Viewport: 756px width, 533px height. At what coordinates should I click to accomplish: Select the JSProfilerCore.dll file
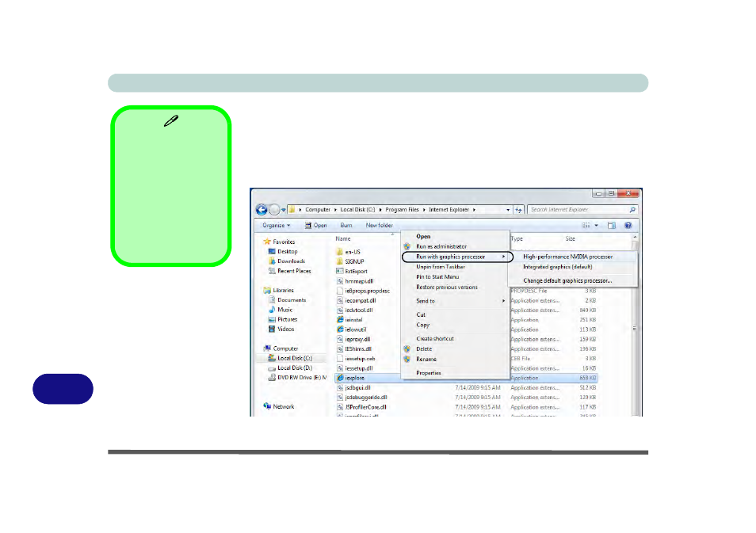click(x=361, y=407)
